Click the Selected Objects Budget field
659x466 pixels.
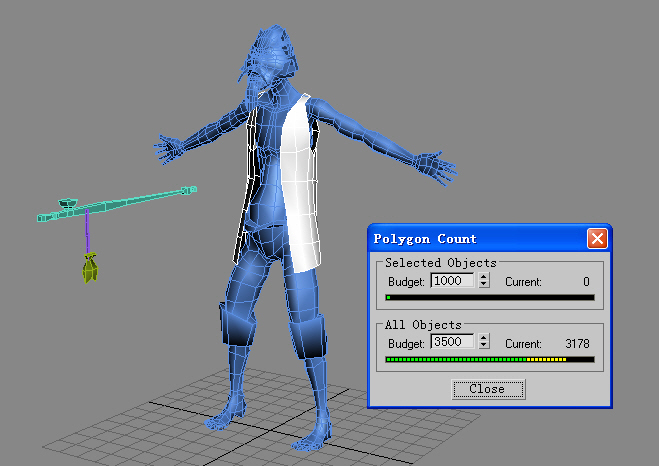453,282
